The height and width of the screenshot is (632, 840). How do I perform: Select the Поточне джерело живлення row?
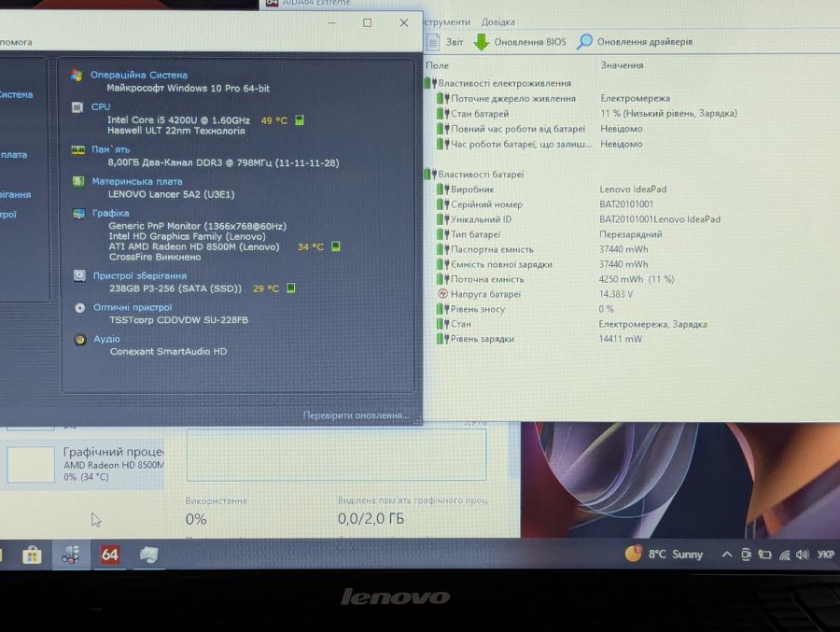pos(552,98)
